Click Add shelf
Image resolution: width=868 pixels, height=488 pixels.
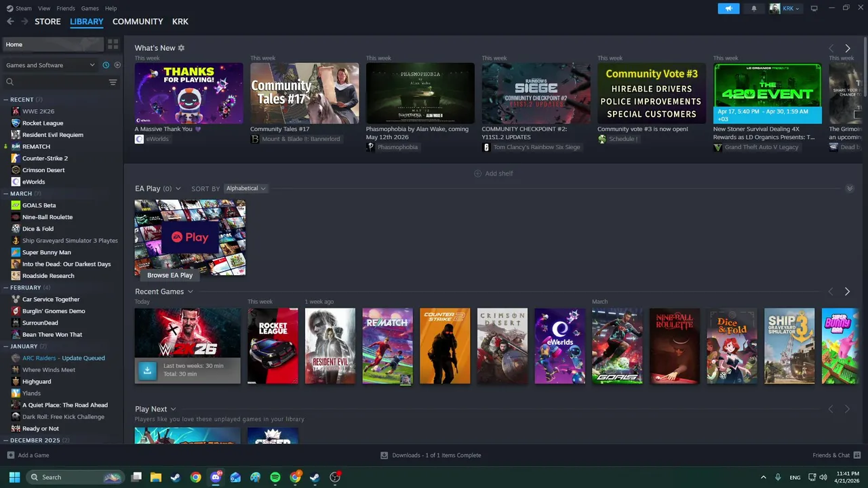[494, 174]
